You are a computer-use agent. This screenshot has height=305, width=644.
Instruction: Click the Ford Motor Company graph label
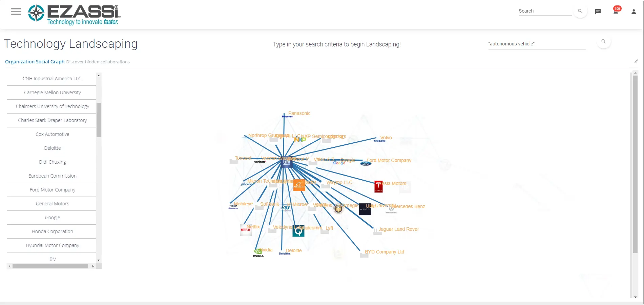tap(389, 160)
